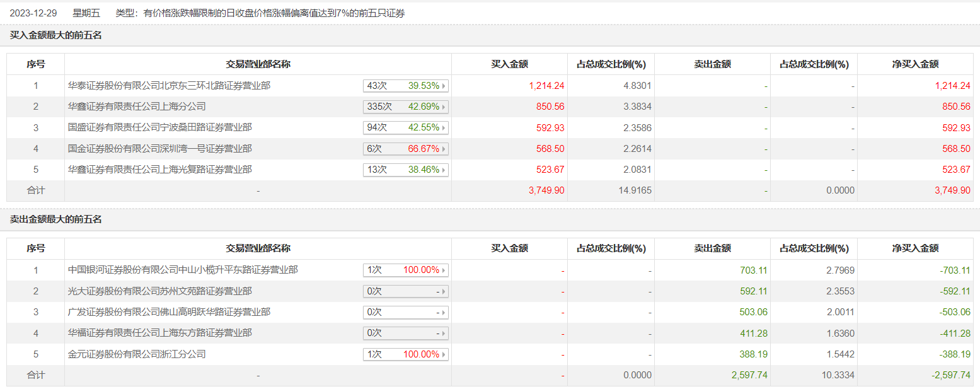The image size is (980, 389).
Task: Expand 金元证券's 1次 100.00% box
Action: click(405, 354)
